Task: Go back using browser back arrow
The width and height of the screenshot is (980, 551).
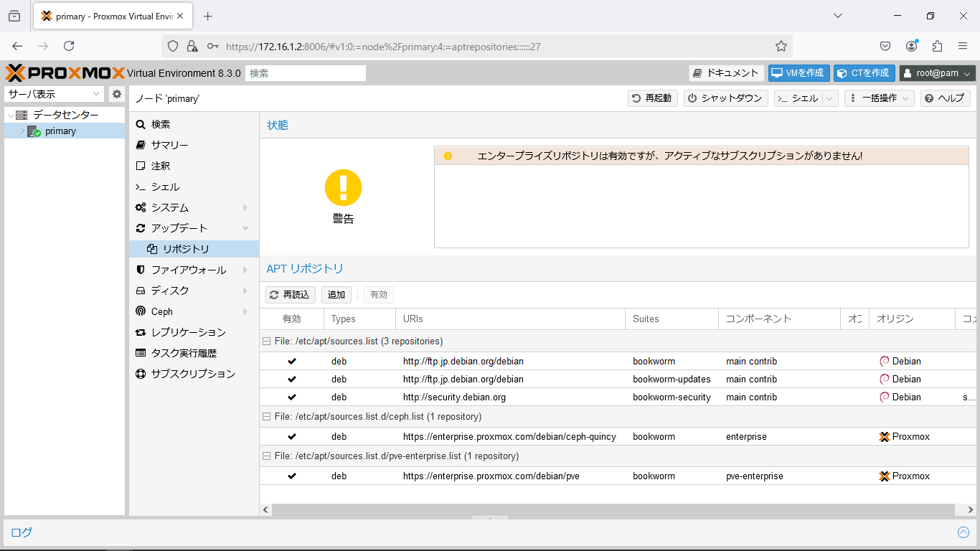Action: 18,46
